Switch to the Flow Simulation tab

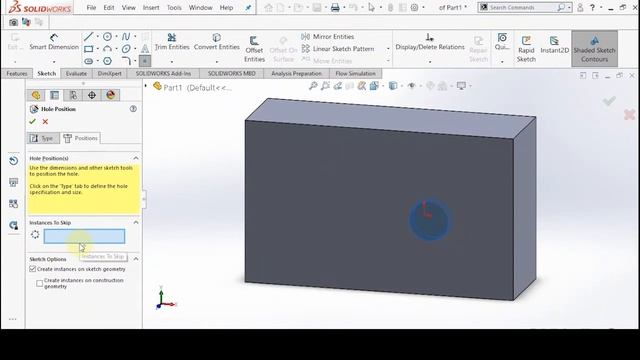tap(355, 73)
